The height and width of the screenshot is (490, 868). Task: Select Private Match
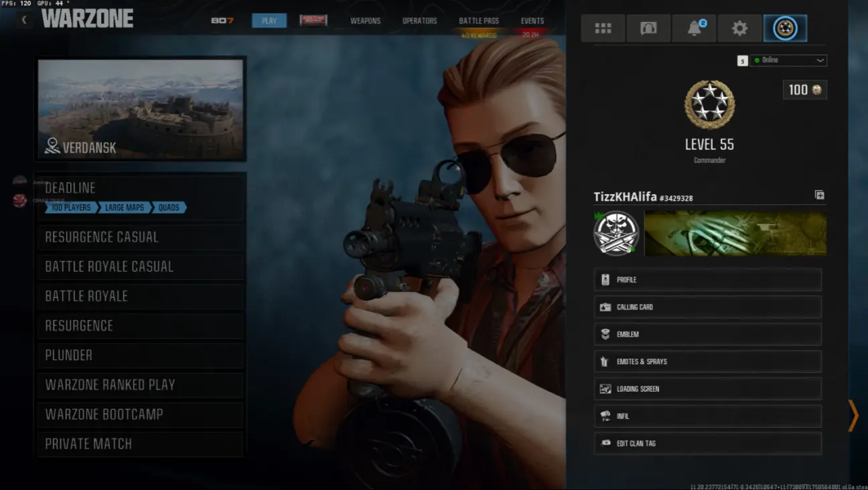click(141, 444)
